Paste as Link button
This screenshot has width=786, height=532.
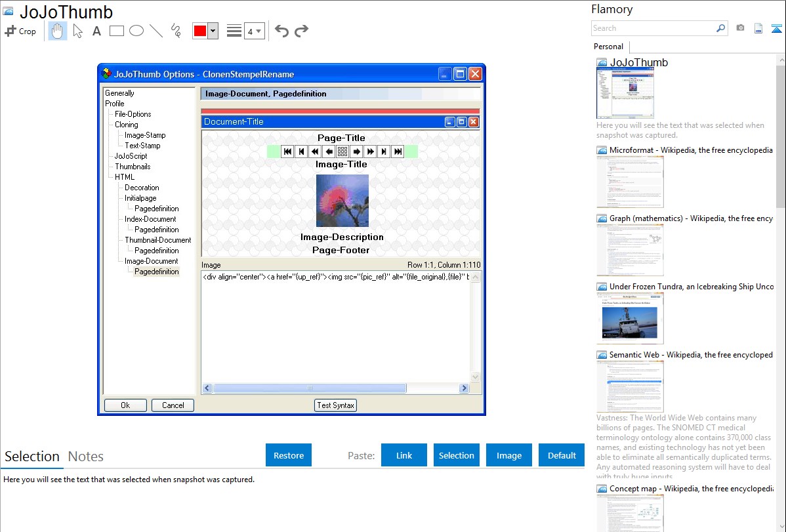[404, 455]
